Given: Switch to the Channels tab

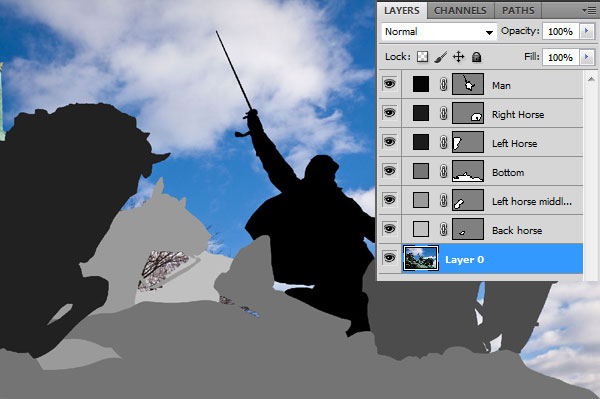Looking at the screenshot, I should [460, 11].
